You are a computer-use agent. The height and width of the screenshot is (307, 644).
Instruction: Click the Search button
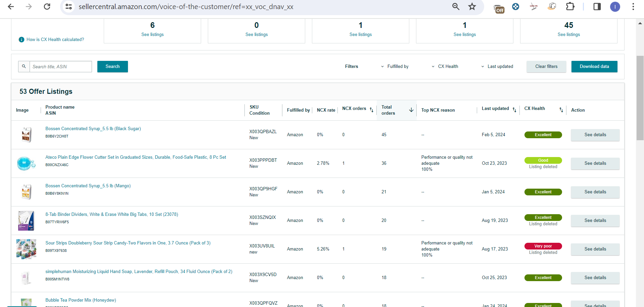112,67
